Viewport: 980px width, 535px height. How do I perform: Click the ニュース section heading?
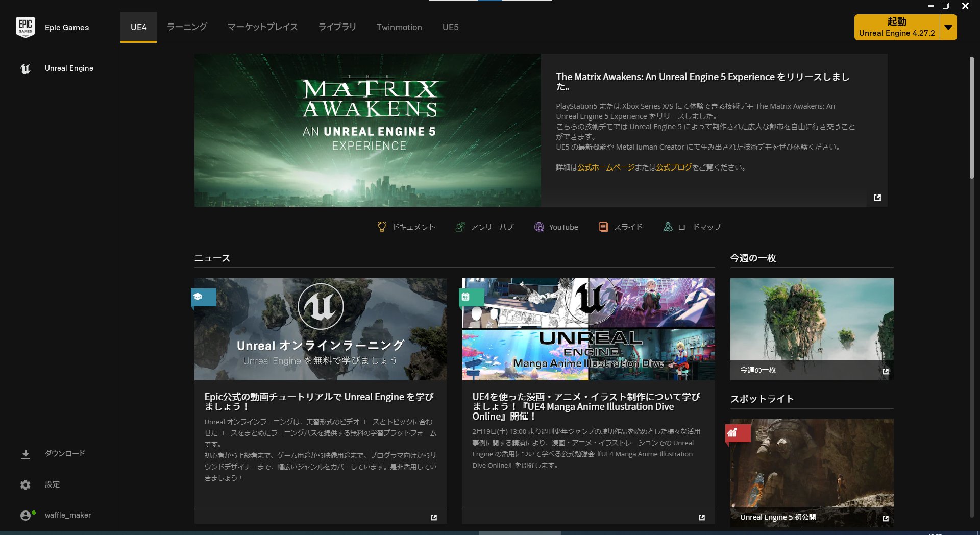pyautogui.click(x=212, y=258)
